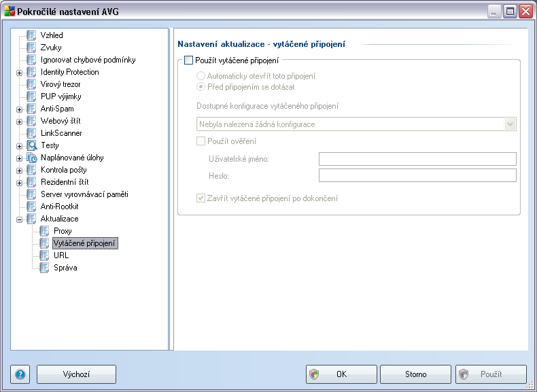Image resolution: width=537 pixels, height=392 pixels.
Task: Click the icon beside Ignorovat chybové podmínky
Action: 31,60
